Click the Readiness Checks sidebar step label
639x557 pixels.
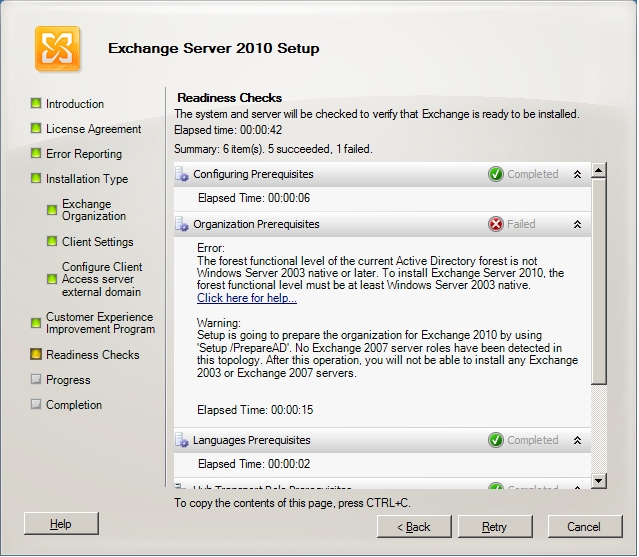(x=93, y=355)
